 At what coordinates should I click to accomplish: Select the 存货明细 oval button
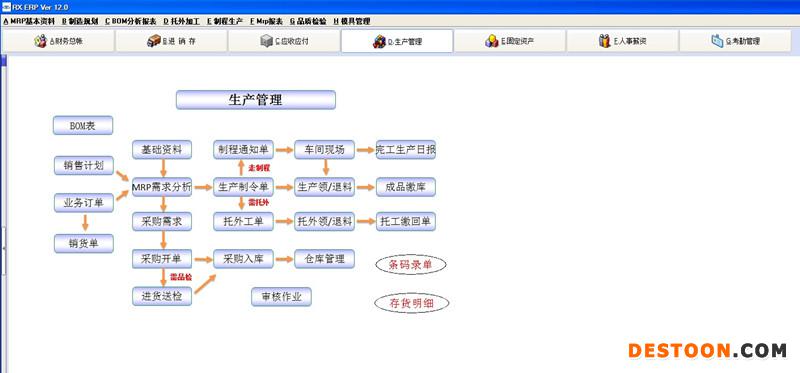(412, 304)
